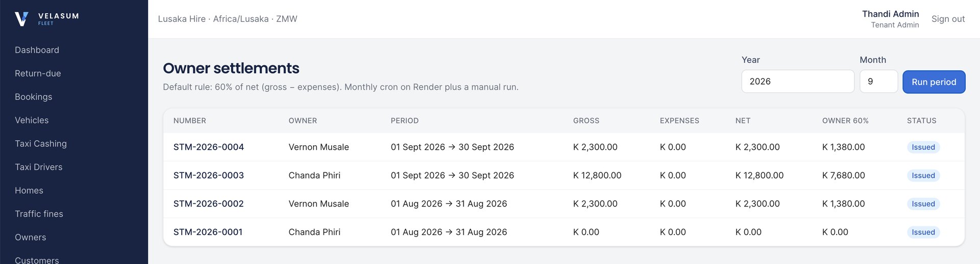Navigate to Vehicles in sidebar
980x264 pixels.
click(x=32, y=120)
